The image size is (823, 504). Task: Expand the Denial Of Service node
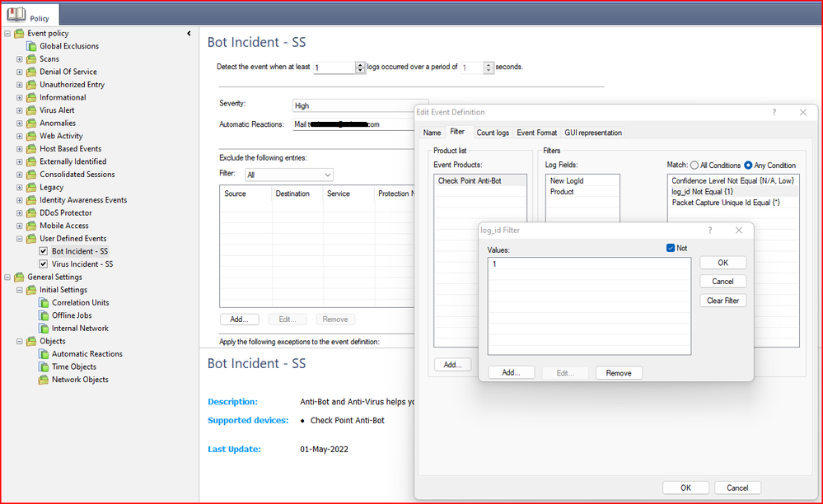coord(20,72)
